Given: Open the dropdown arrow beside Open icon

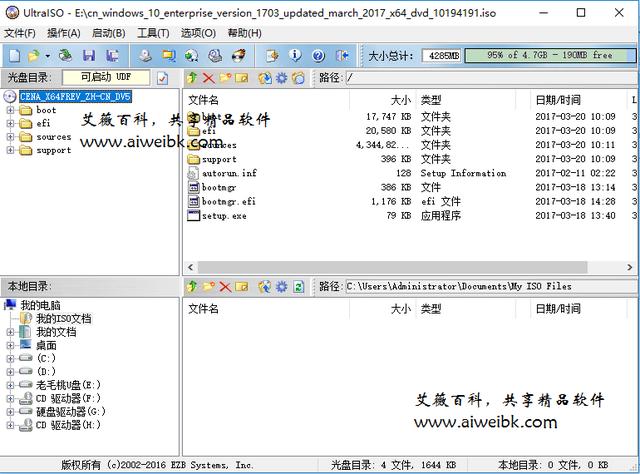Looking at the screenshot, I should (48, 56).
